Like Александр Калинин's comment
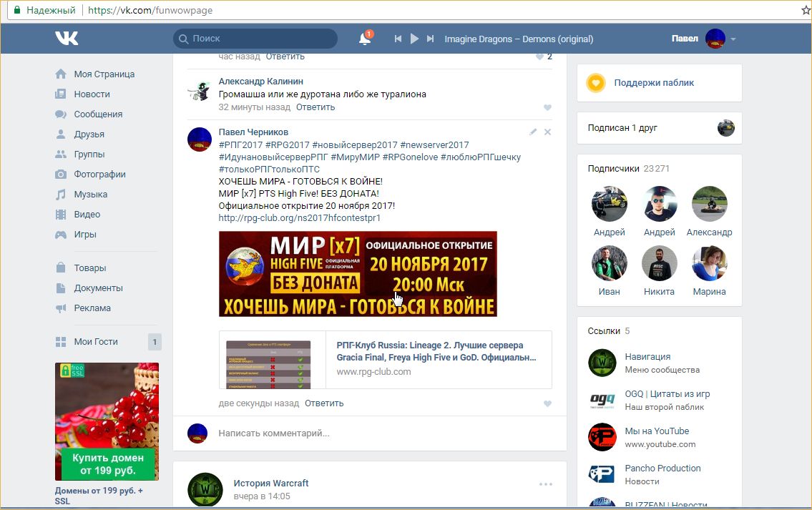 pos(548,108)
